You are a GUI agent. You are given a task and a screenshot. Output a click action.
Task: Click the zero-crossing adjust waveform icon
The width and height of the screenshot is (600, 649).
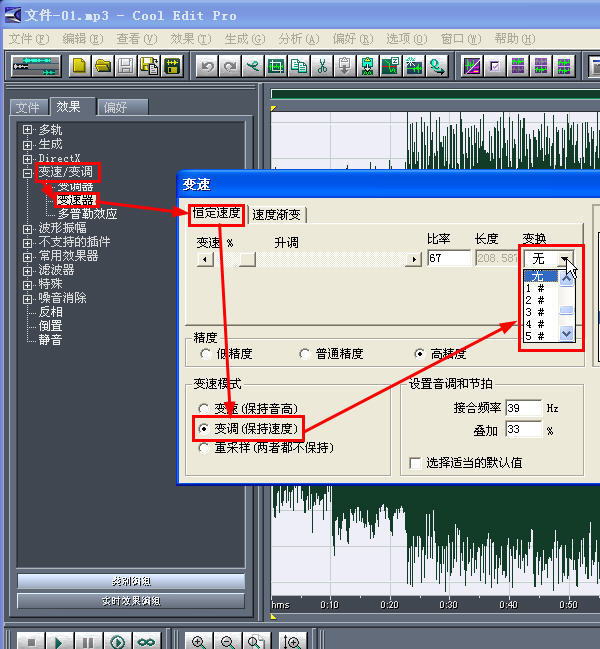pyautogui.click(x=390, y=66)
